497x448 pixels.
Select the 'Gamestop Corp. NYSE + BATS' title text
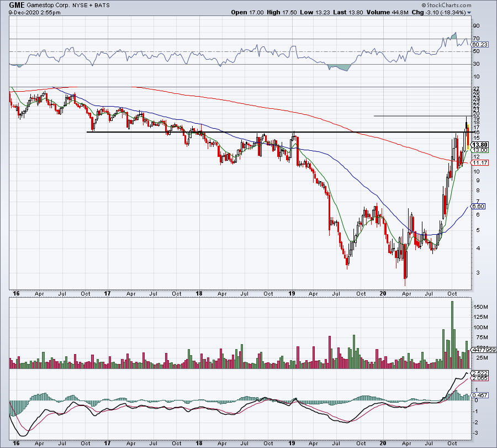(x=68, y=5)
